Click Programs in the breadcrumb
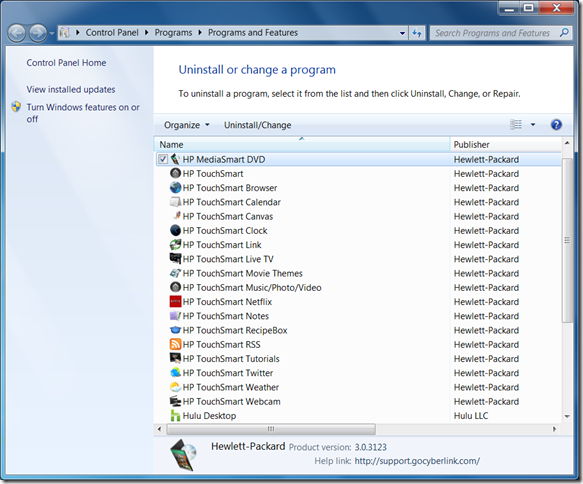This screenshot has height=484, width=583. tap(173, 33)
